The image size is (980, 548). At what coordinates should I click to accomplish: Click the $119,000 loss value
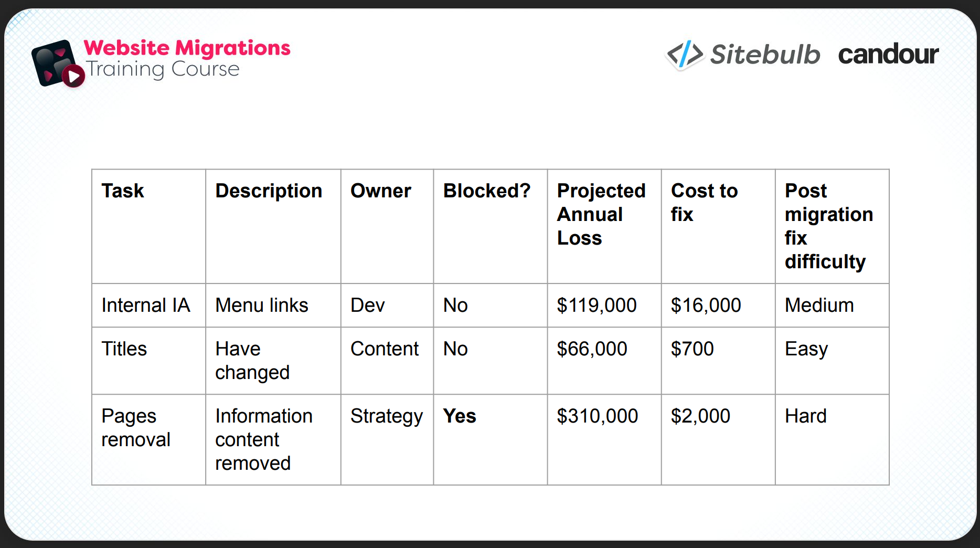pos(596,305)
